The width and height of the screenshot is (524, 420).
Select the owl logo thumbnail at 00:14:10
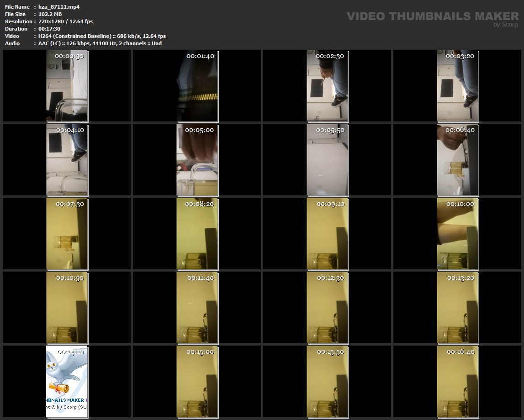[67, 382]
